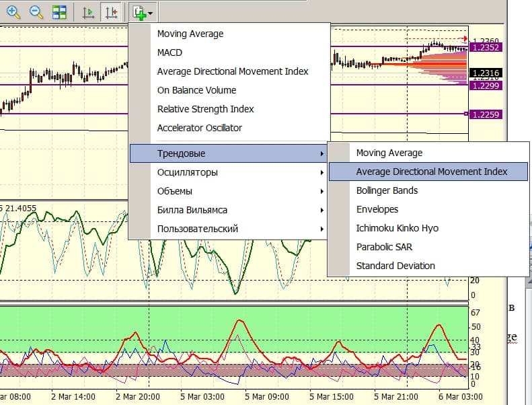The image size is (532, 405).
Task: Select Ichimoku Kinko Hyo from submenu
Action: (x=428, y=228)
